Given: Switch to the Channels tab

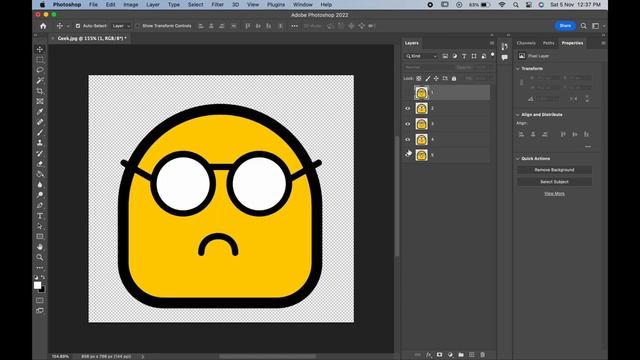Looking at the screenshot, I should click(526, 43).
